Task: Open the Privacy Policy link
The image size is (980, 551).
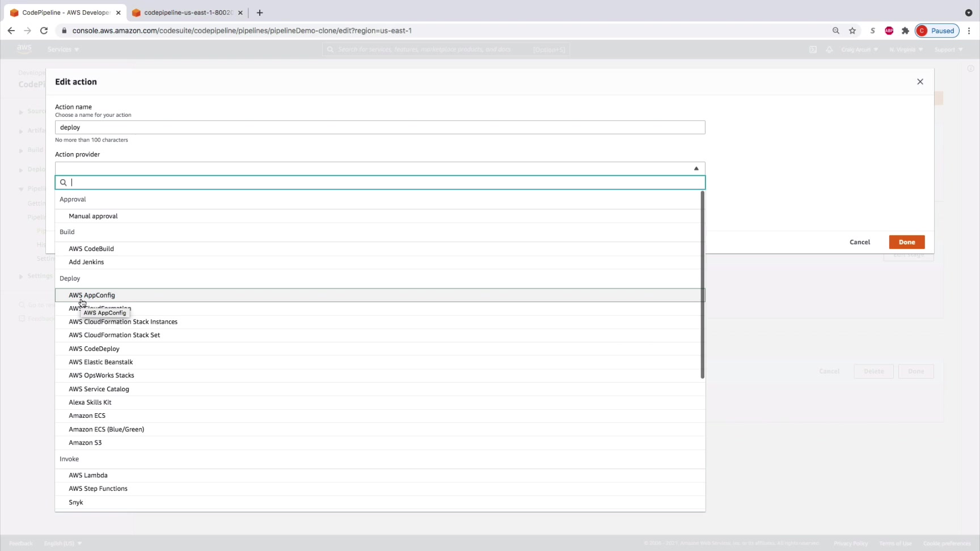Action: 851,543
